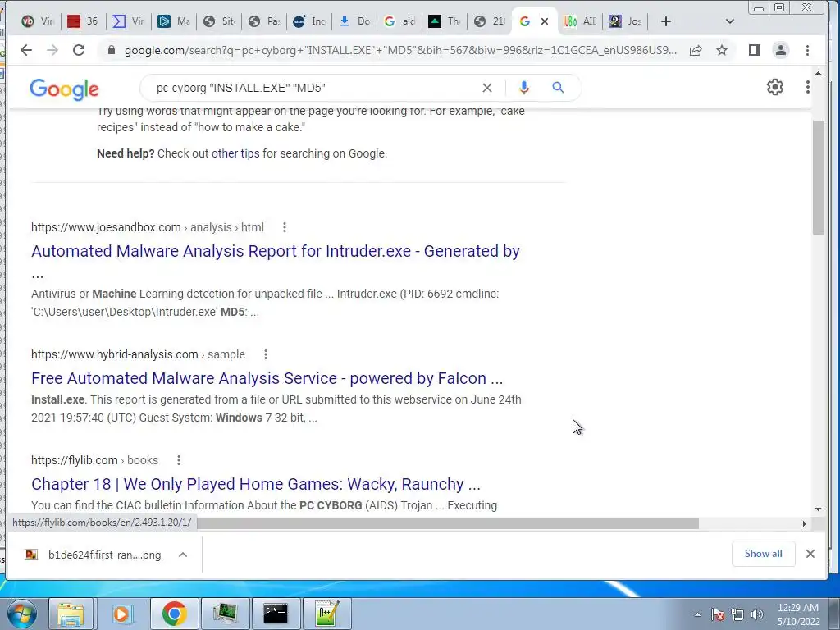Click the horizontal scrollbar right arrow
840x630 pixels.
tap(804, 523)
